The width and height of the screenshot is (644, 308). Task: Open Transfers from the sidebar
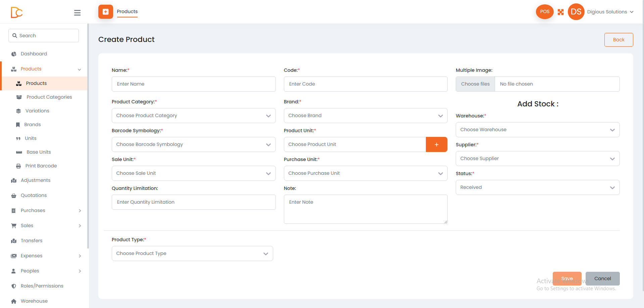[32, 241]
